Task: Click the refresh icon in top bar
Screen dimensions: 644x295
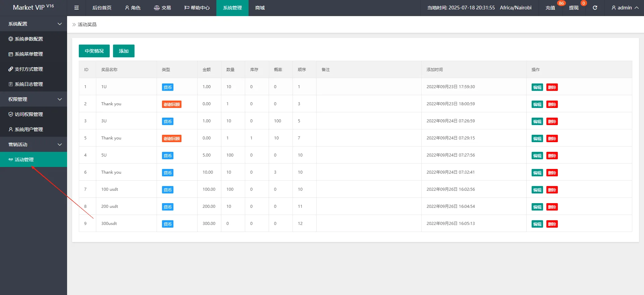Action: tap(595, 8)
